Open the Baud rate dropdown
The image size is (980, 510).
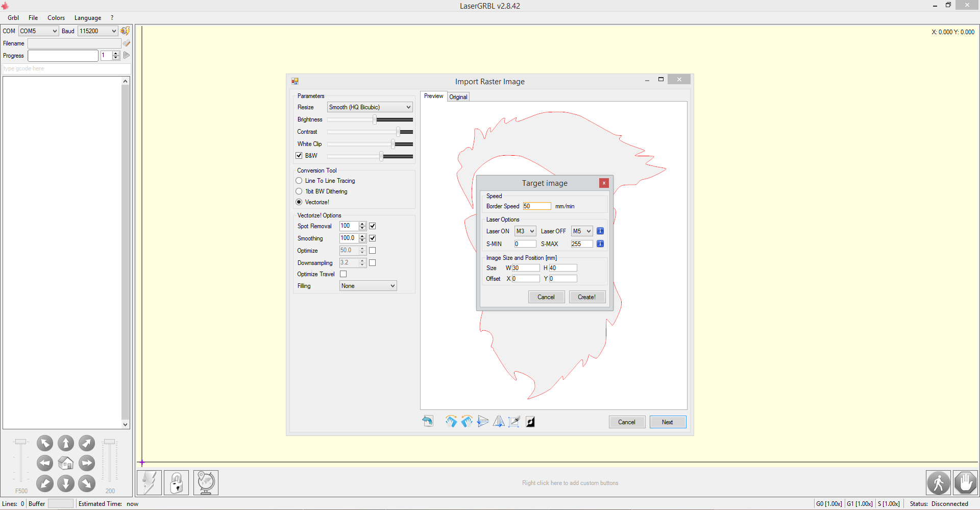click(x=98, y=31)
